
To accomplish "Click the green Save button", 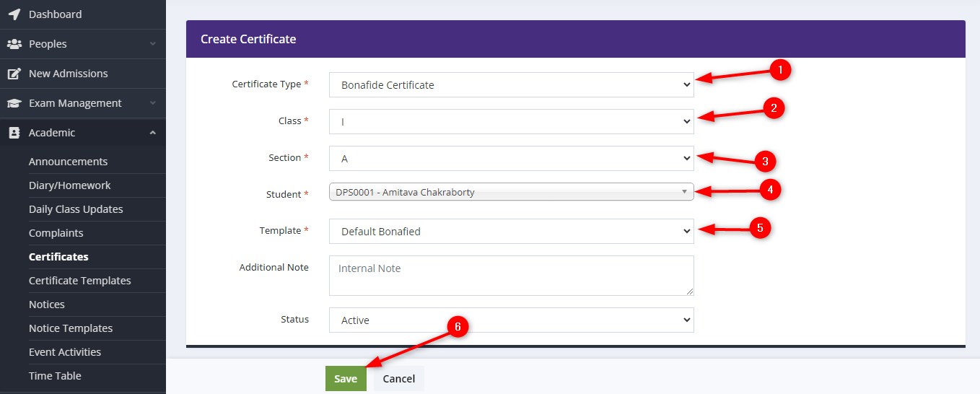I will [x=346, y=379].
